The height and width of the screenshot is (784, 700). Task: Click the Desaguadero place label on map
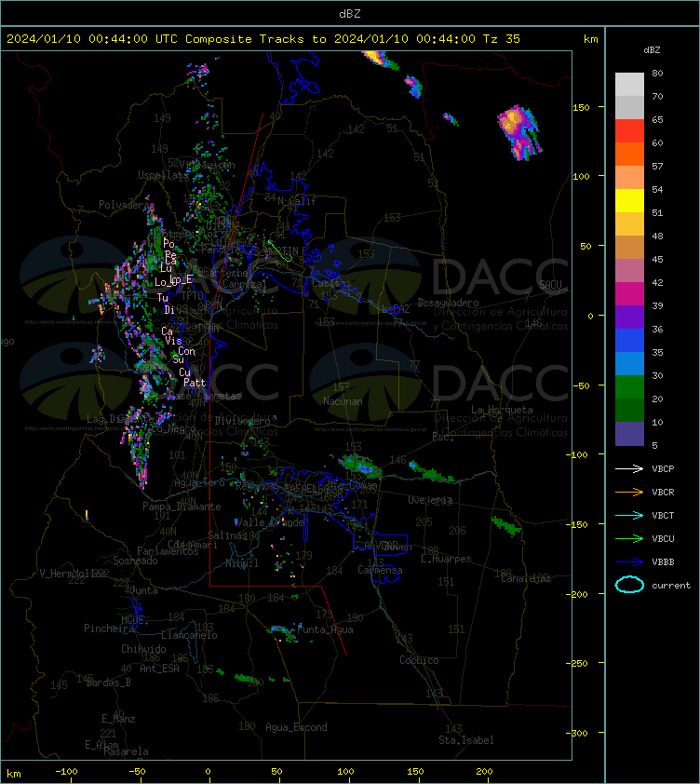click(448, 303)
